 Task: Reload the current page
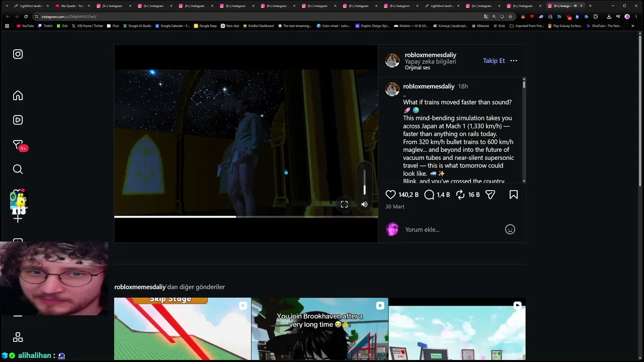click(26, 17)
